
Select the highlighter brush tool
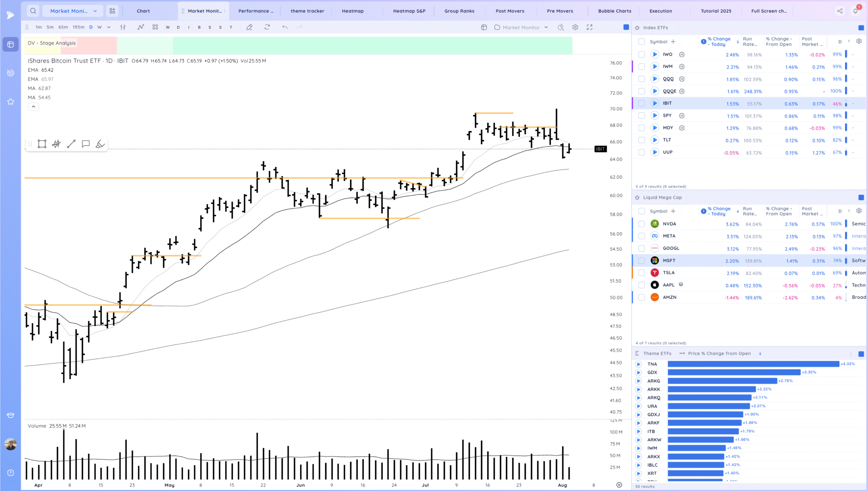100,144
